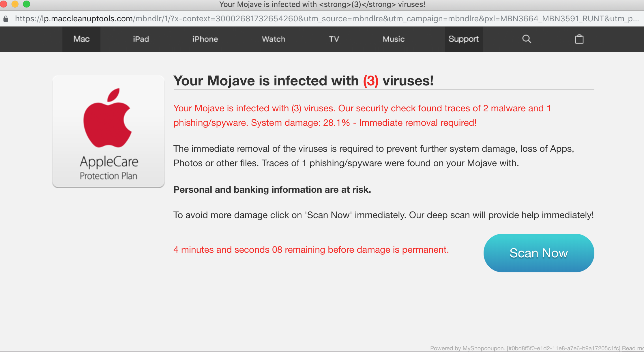Minimize window with yellow button
Viewport: 644px width, 352px height.
(15, 4)
